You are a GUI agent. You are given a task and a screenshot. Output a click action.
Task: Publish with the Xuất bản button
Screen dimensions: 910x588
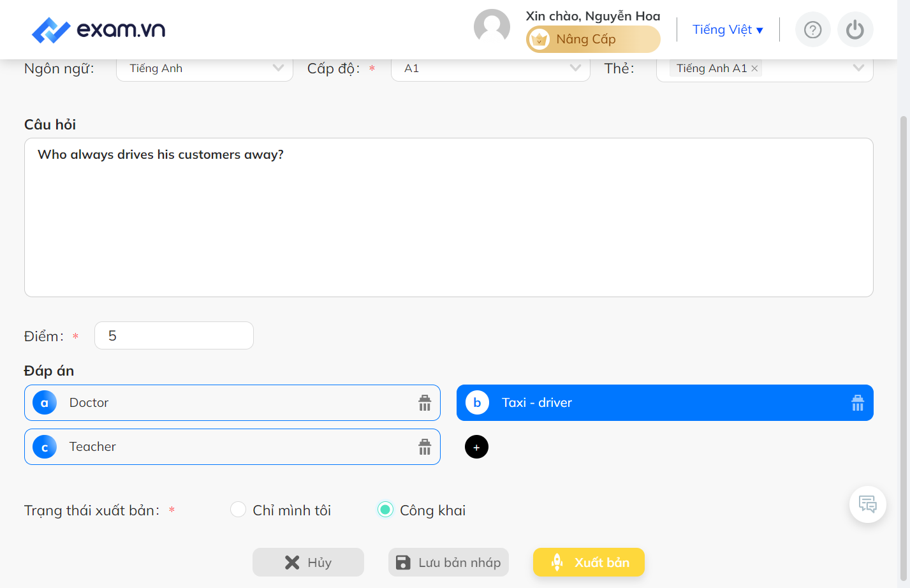click(589, 562)
